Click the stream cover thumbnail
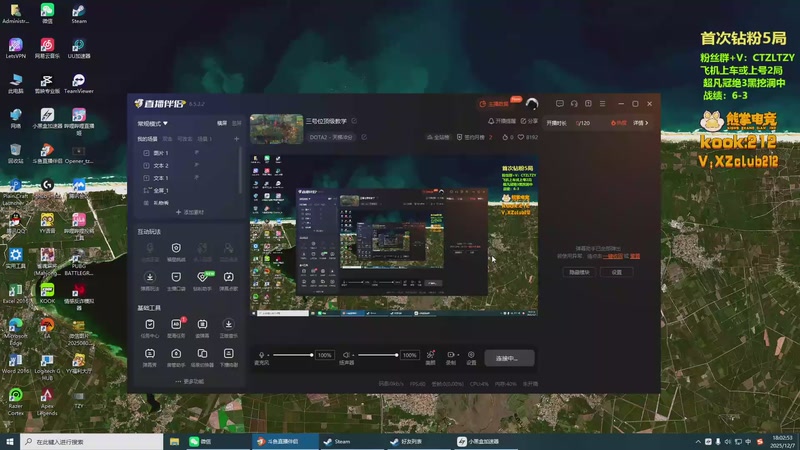 click(277, 129)
